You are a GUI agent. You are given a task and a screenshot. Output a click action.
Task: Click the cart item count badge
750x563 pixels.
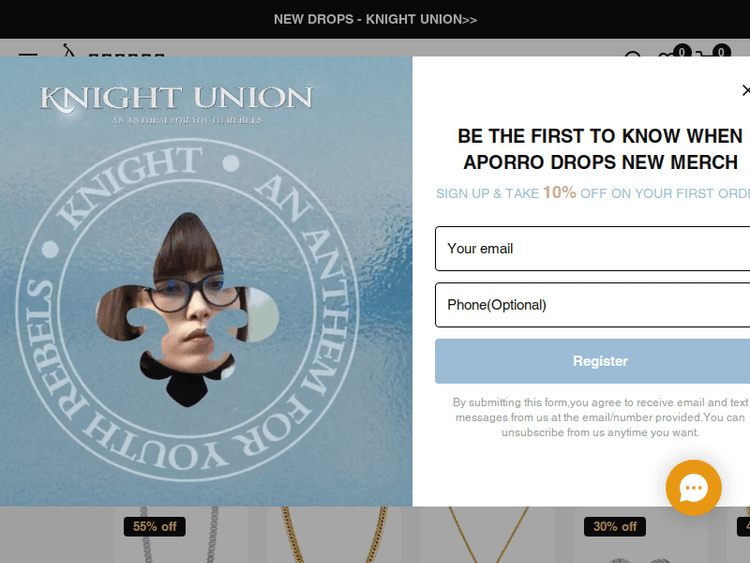click(721, 50)
